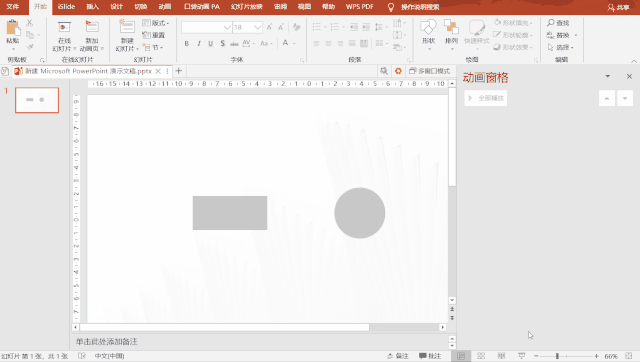Screen dimensions: 640x362
Task: Toggle Strikethrough formatting
Action: click(234, 43)
